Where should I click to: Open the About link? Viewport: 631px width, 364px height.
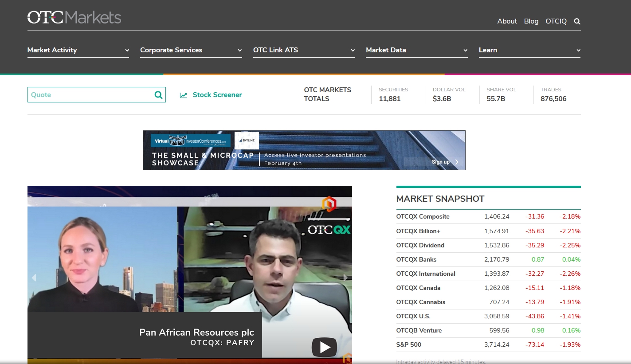coord(507,21)
